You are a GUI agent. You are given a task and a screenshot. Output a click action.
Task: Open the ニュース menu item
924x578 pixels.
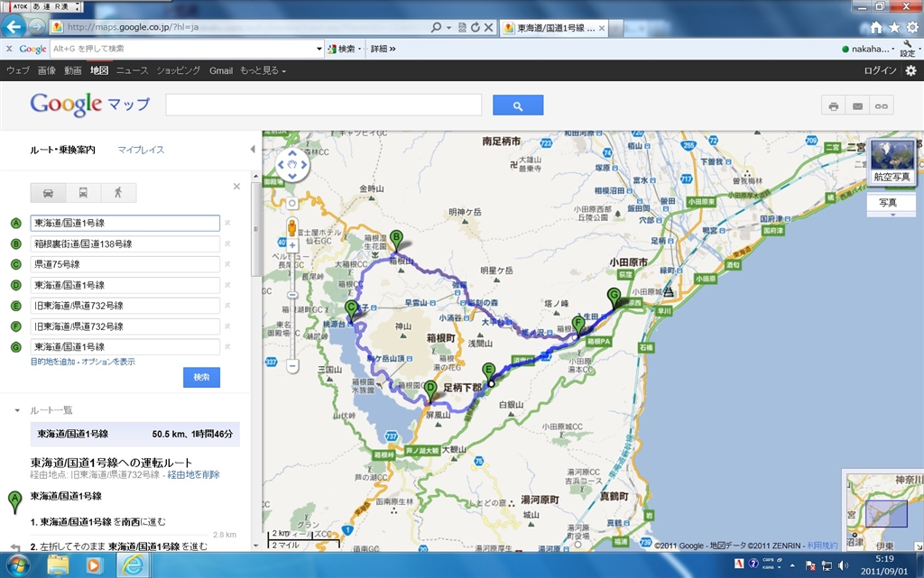132,70
